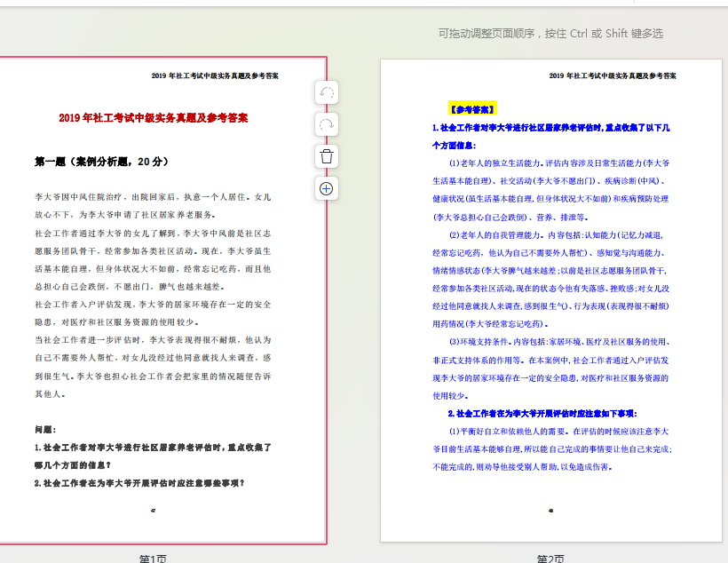Click the drag-to-reorder hint text at top

click(x=550, y=34)
